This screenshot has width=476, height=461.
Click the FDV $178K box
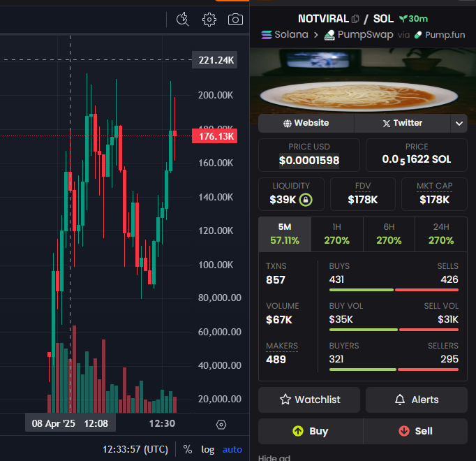[363, 194]
